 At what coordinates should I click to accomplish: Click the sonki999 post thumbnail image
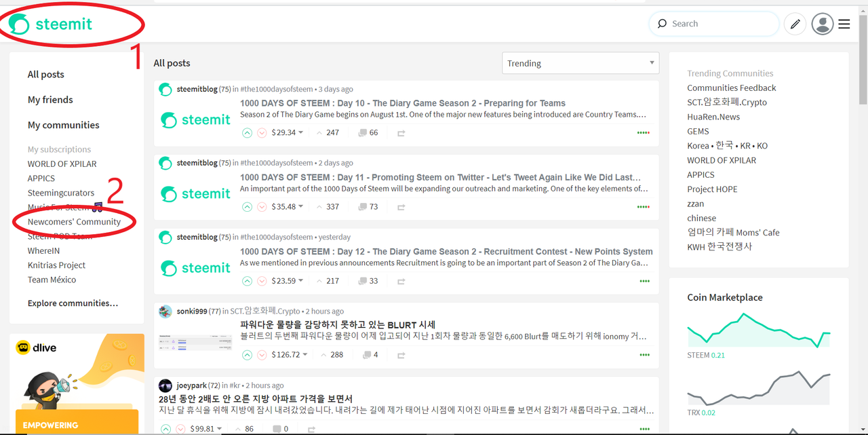pos(196,342)
